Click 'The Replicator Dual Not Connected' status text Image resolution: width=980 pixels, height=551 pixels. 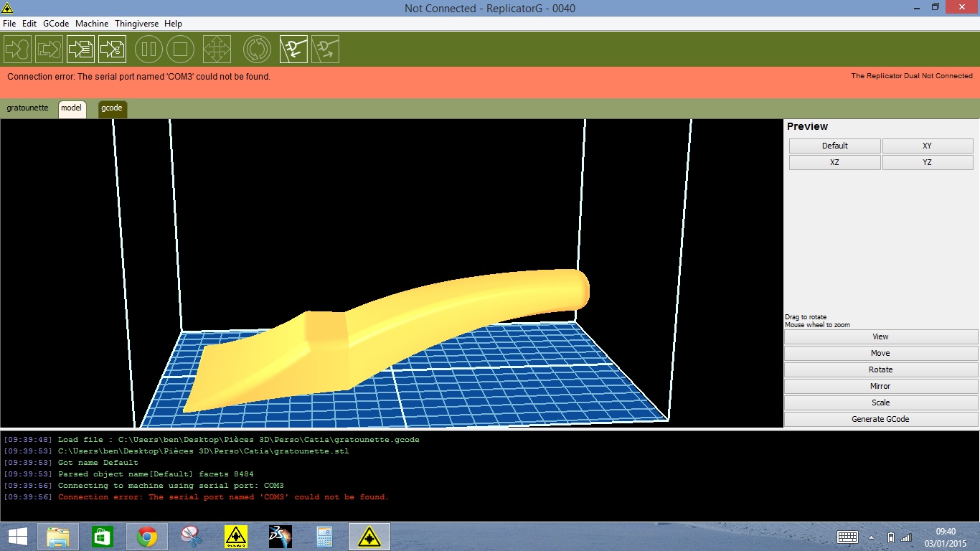pos(912,76)
